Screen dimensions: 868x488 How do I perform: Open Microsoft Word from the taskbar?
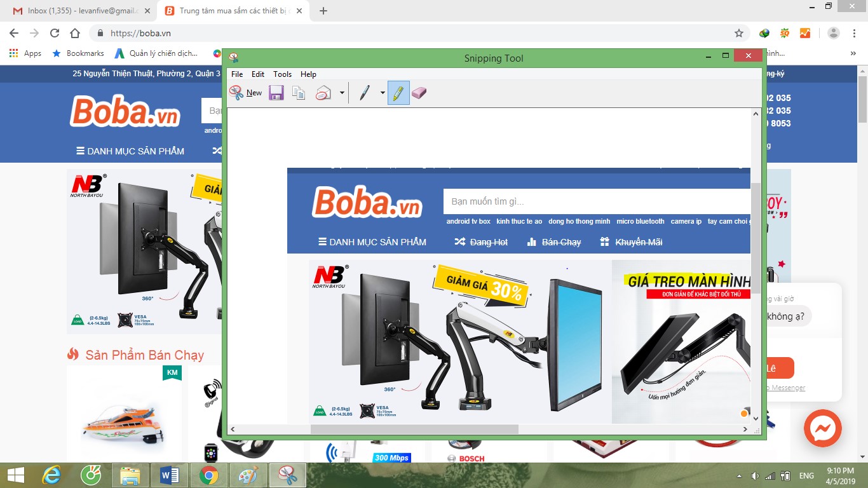[x=170, y=475]
